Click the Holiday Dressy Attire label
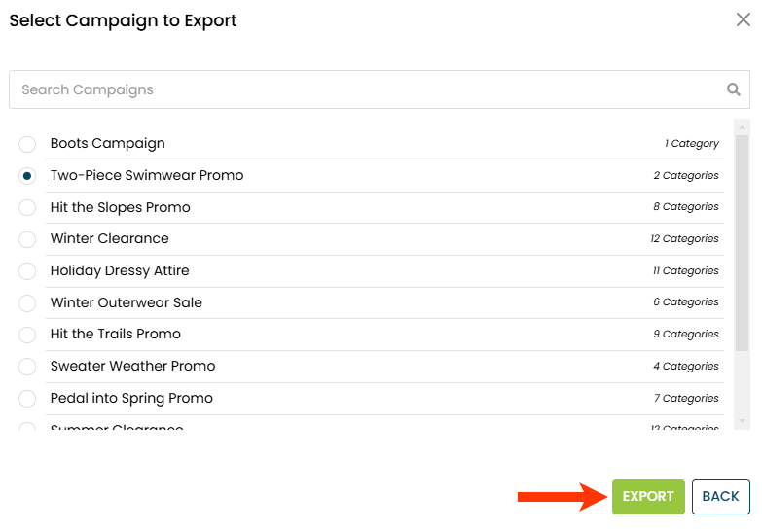This screenshot has height=532, width=762. [x=120, y=271]
